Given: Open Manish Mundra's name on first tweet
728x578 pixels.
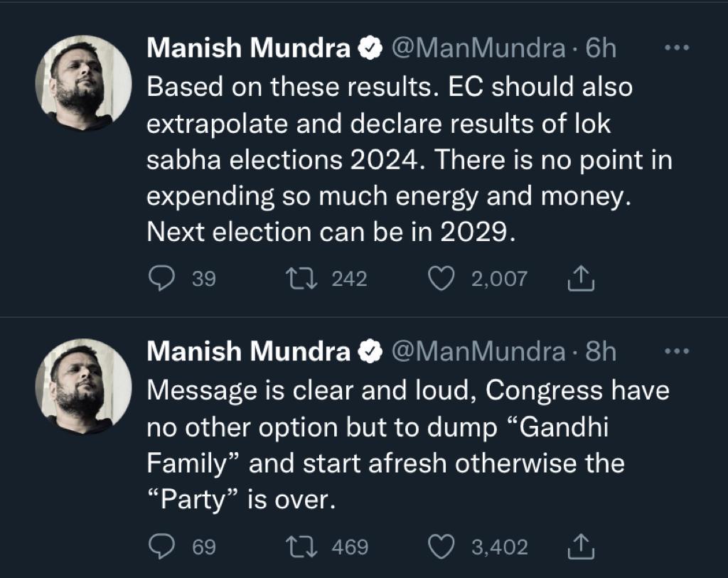Looking at the screenshot, I should click(248, 49).
